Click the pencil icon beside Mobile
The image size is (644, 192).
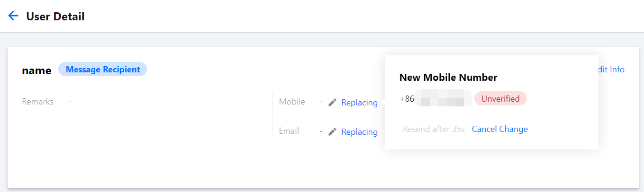(333, 102)
